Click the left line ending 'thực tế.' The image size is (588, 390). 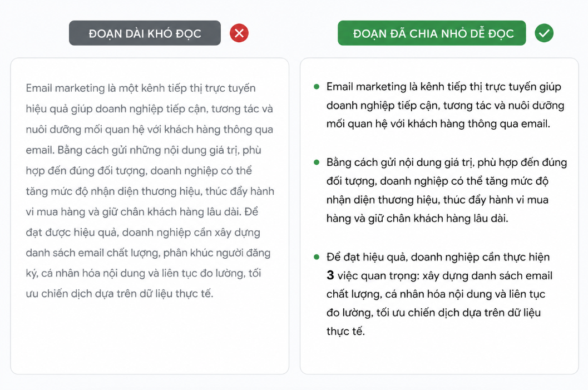click(x=120, y=294)
